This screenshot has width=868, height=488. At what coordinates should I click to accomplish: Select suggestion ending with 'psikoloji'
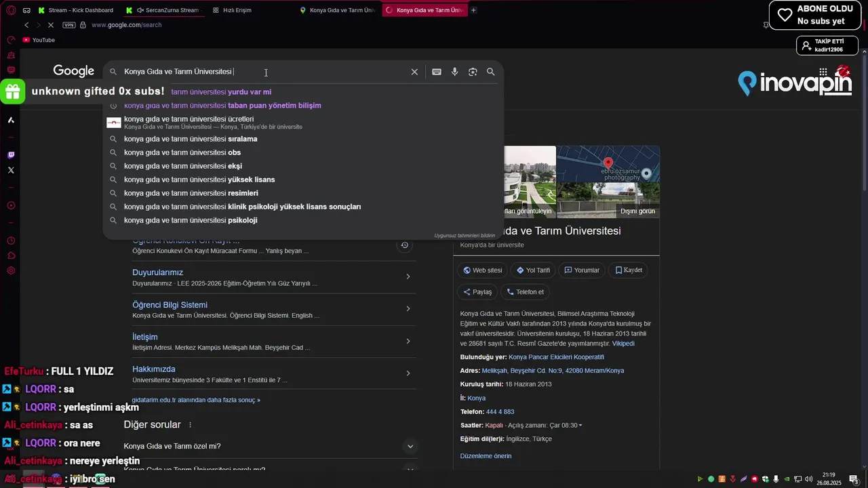[304, 220]
